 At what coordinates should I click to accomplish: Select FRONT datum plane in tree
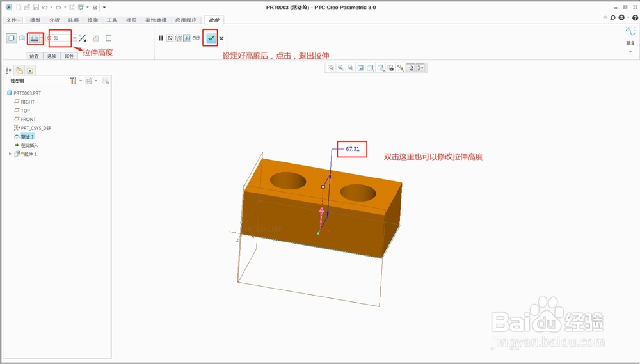pos(26,119)
